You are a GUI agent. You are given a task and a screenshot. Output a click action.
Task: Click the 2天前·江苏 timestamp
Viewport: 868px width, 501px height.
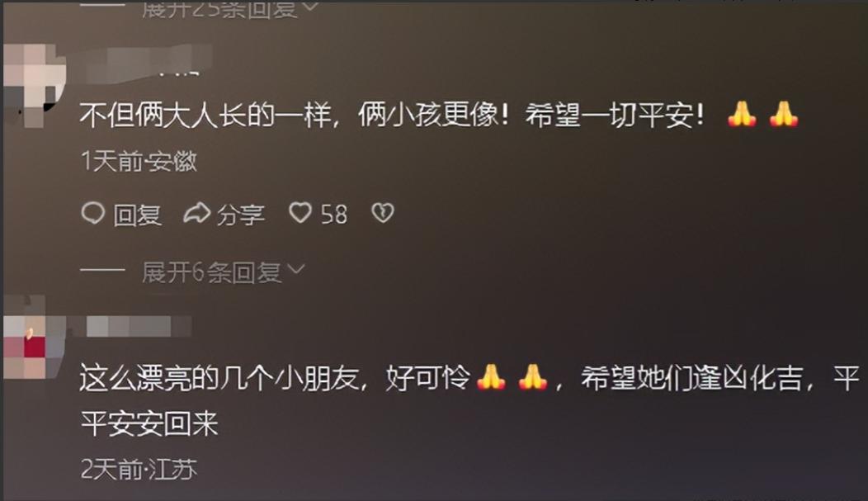[139, 469]
